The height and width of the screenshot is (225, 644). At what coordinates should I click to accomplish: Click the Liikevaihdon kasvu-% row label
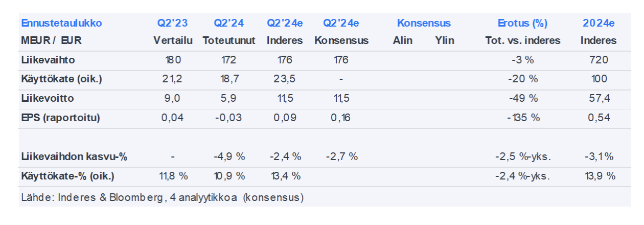74,156
